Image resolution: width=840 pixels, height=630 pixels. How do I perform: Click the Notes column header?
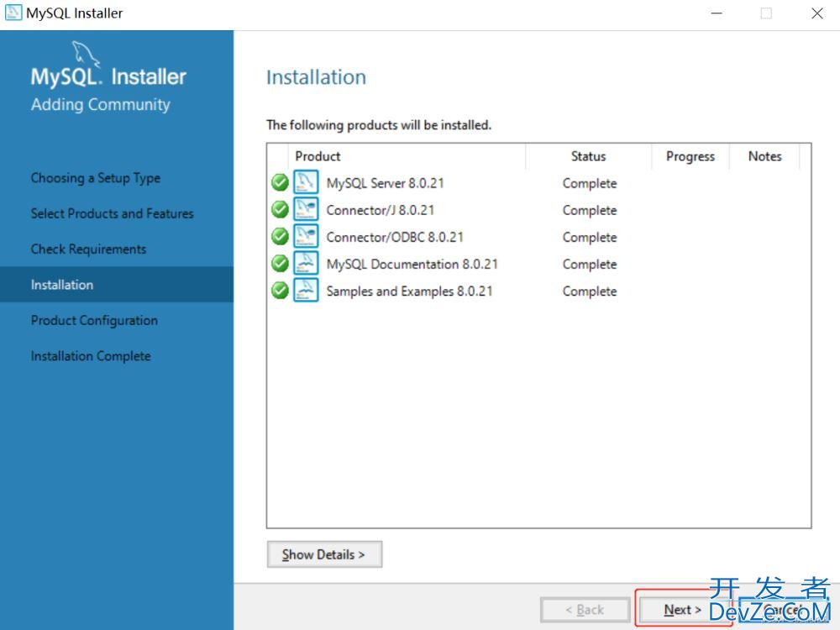pos(764,156)
